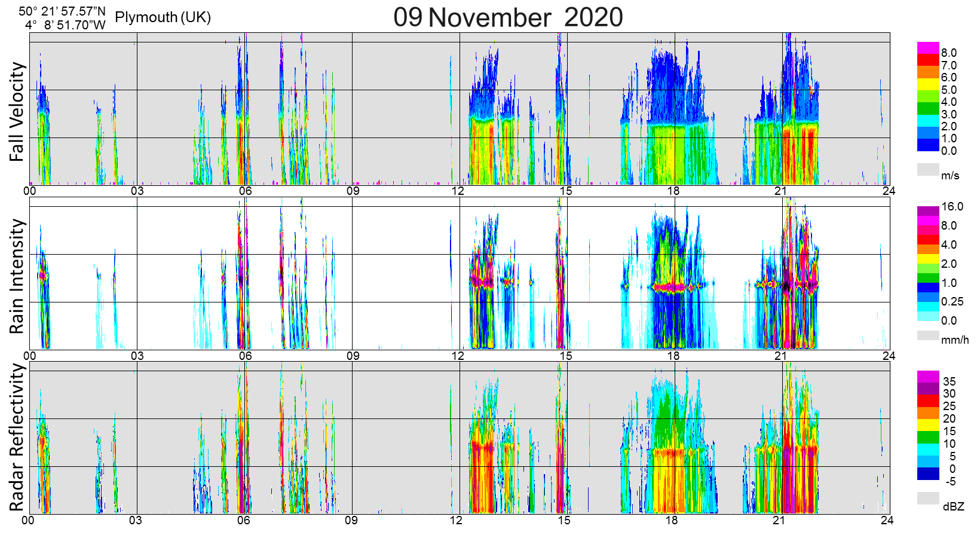Click the dark blue swatch in the Fall Velocity legend
The width and height of the screenshot is (980, 538).
[928, 145]
